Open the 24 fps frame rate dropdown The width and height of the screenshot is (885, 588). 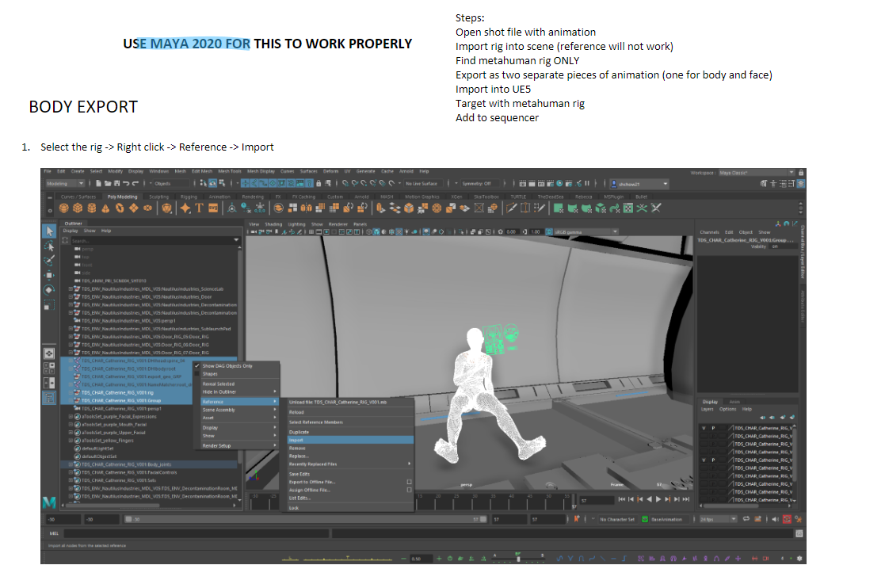718,519
